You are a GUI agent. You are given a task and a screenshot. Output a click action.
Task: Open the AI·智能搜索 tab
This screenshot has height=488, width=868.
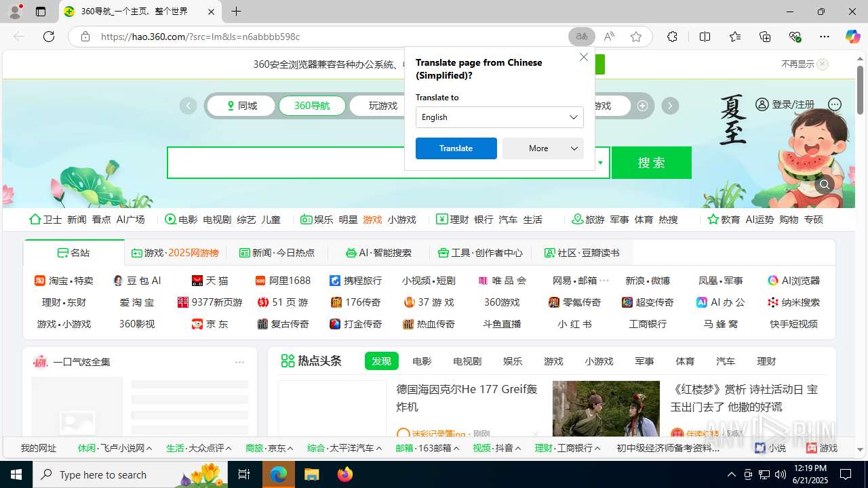pyautogui.click(x=378, y=253)
